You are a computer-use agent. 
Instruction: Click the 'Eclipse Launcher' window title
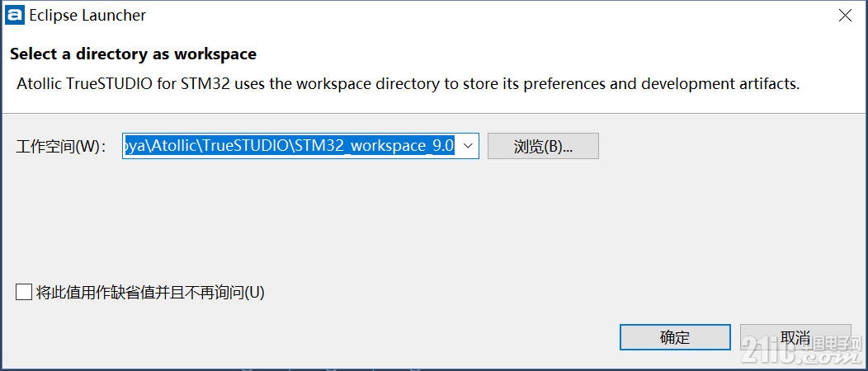click(87, 16)
